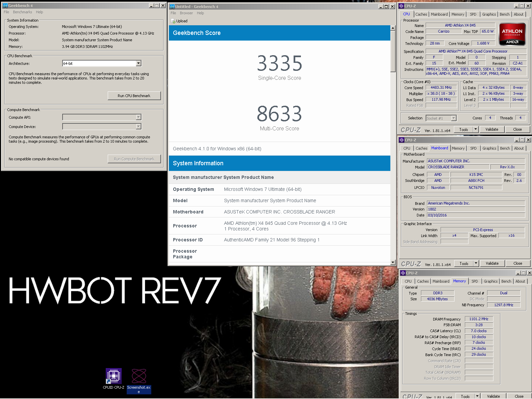Open Architecture 64-bit dropdown

tap(139, 64)
